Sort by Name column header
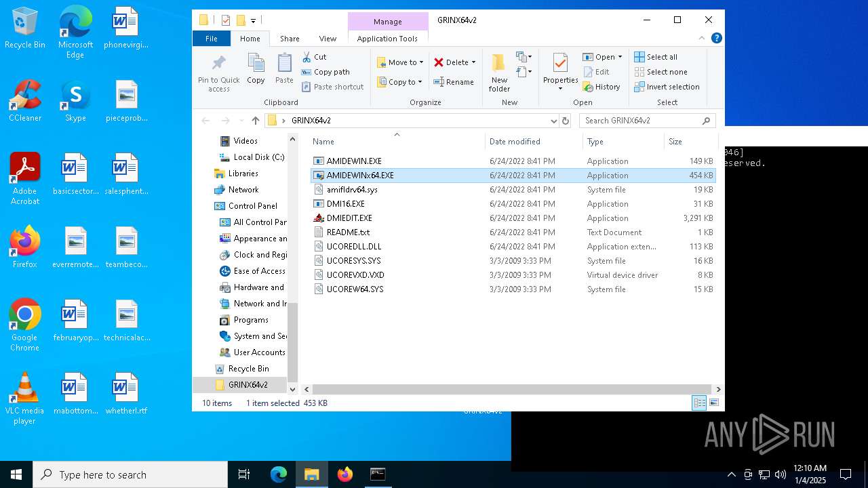 point(397,142)
